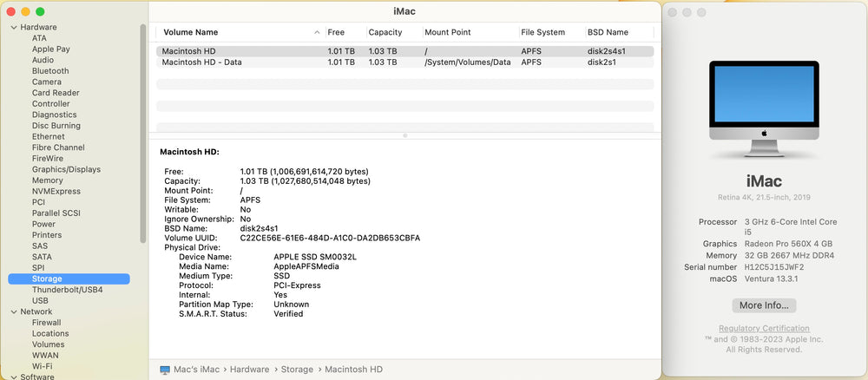This screenshot has height=380, width=868.
Task: Click the S.M.A.R.T. Status Verified value
Action: click(288, 313)
